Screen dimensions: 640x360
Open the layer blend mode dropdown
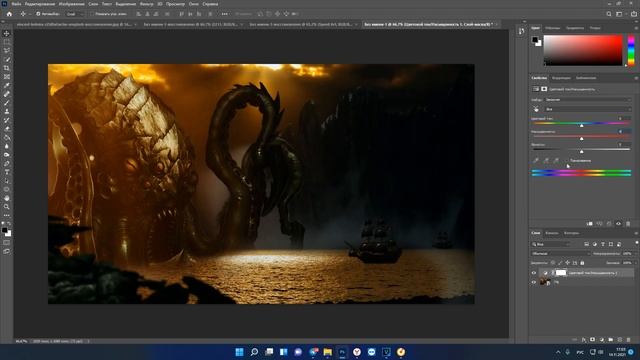tap(561, 253)
